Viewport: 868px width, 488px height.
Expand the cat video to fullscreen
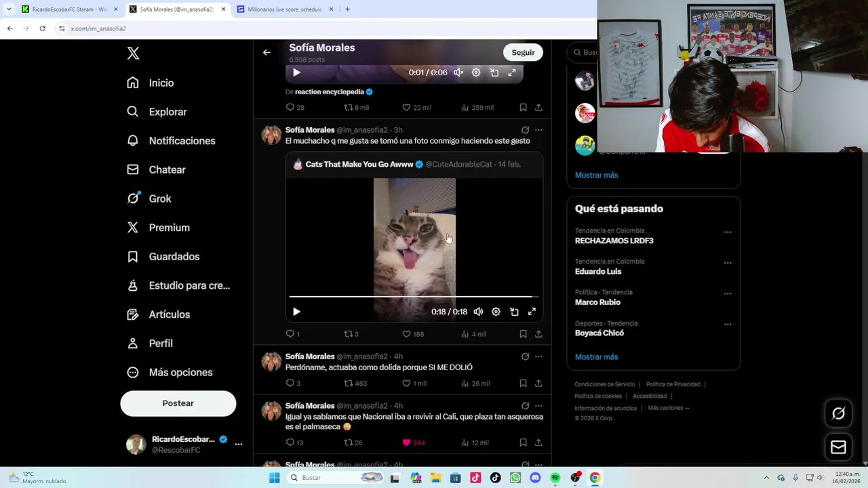click(x=532, y=312)
